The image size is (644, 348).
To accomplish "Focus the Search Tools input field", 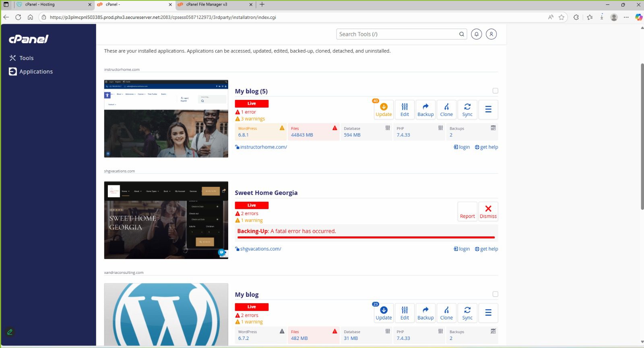I will pos(396,34).
